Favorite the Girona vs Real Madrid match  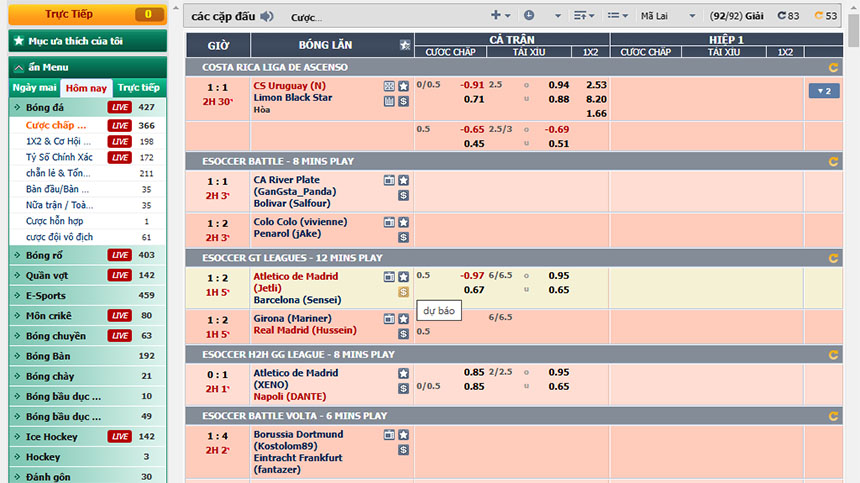pos(404,319)
